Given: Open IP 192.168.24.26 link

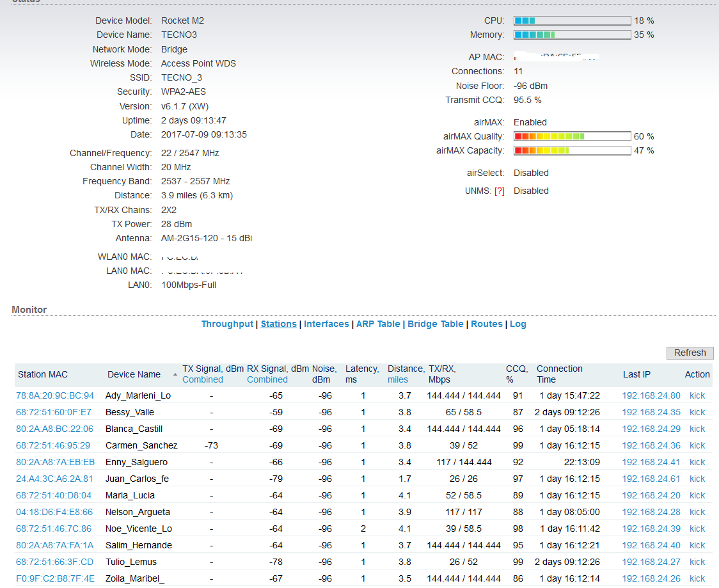Looking at the screenshot, I should [651, 578].
